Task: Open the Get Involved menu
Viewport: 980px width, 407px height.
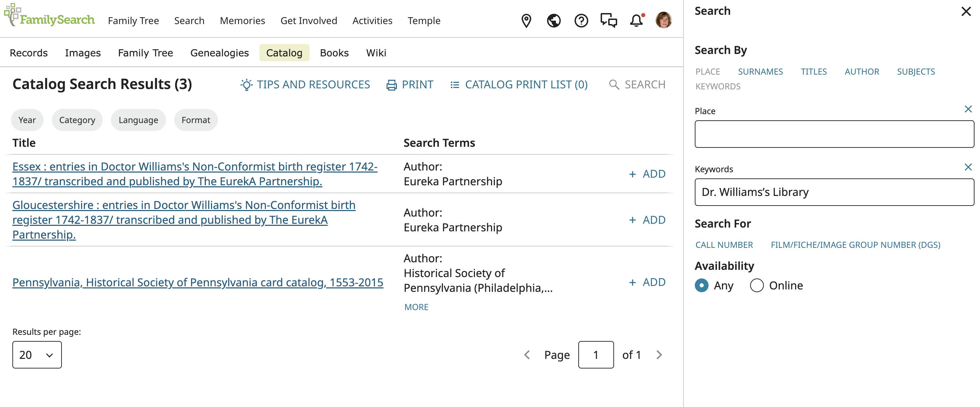Action: [309, 21]
